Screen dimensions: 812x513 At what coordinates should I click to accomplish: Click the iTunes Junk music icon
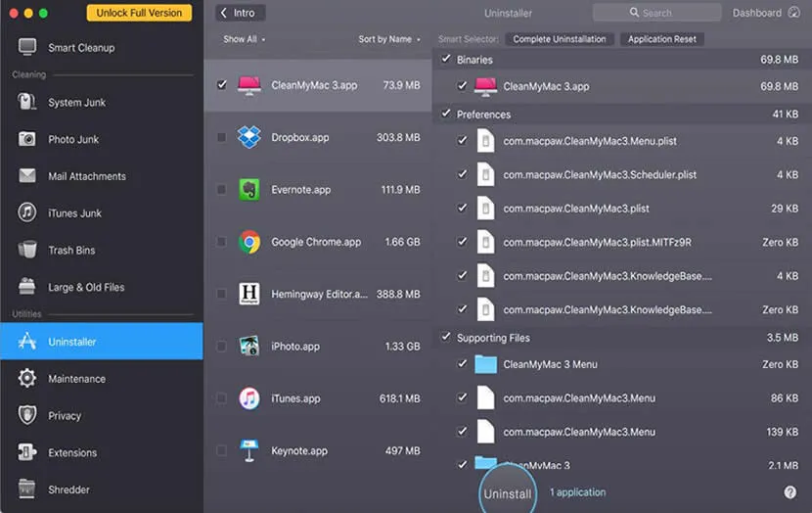pos(27,212)
